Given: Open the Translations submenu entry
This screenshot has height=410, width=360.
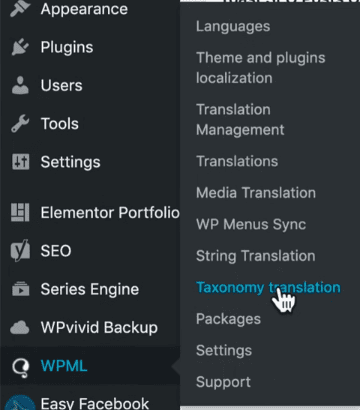Looking at the screenshot, I should pyautogui.click(x=237, y=161).
